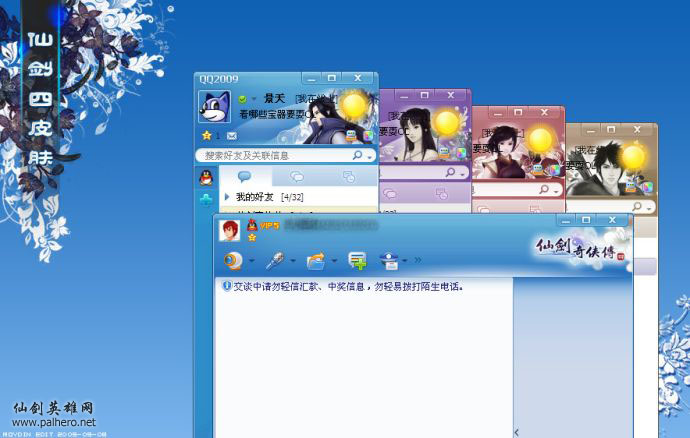Open skin changer icon in red window
The height and width of the screenshot is (438, 690).
click(x=554, y=170)
